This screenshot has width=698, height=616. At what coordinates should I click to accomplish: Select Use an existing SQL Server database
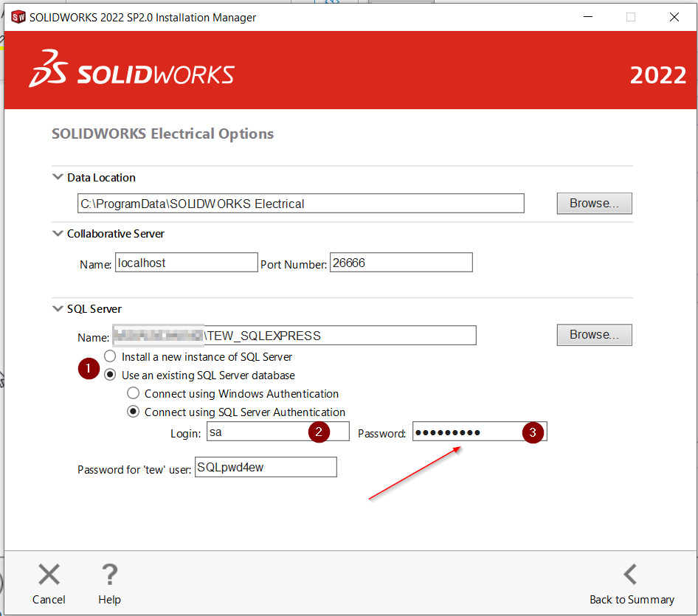(110, 375)
